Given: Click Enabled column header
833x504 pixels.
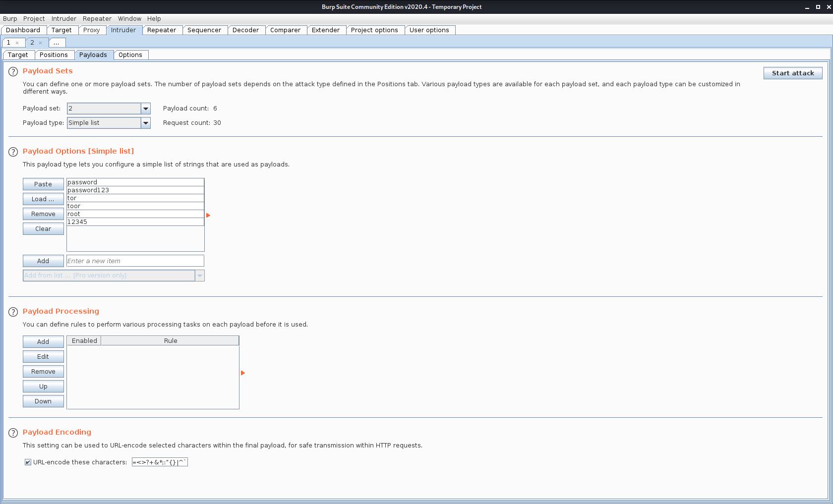Looking at the screenshot, I should click(84, 341).
